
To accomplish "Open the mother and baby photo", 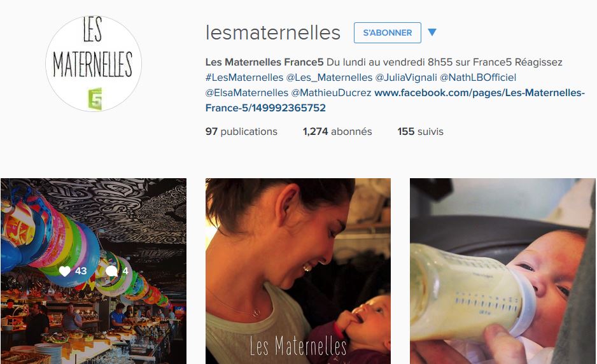I will click(298, 271).
